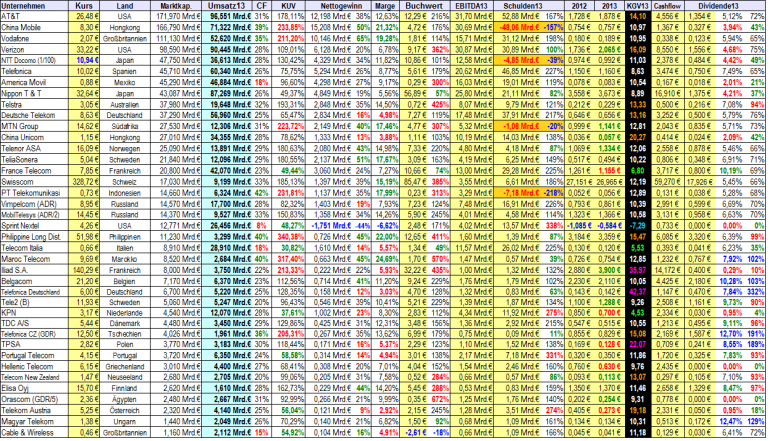Click the Cable & Wireless cell

[34, 433]
